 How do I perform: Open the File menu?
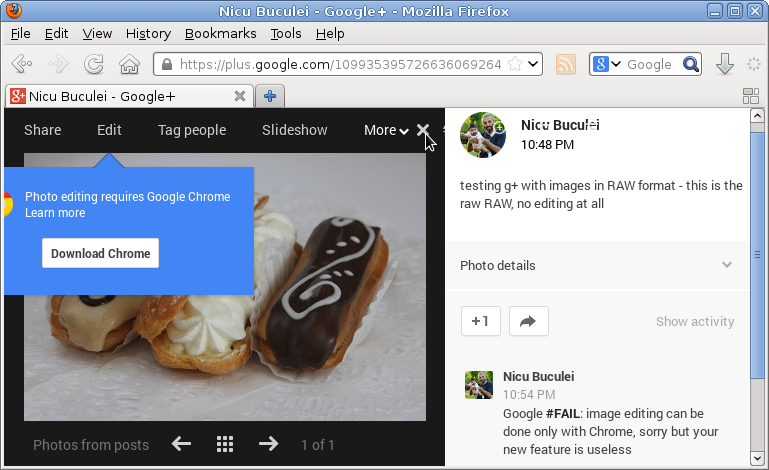click(x=21, y=33)
